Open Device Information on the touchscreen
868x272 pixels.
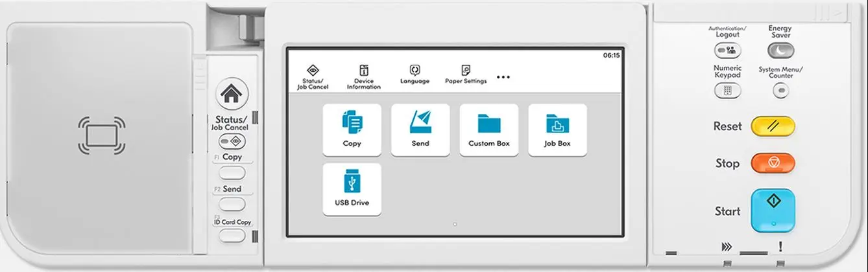coord(363,76)
